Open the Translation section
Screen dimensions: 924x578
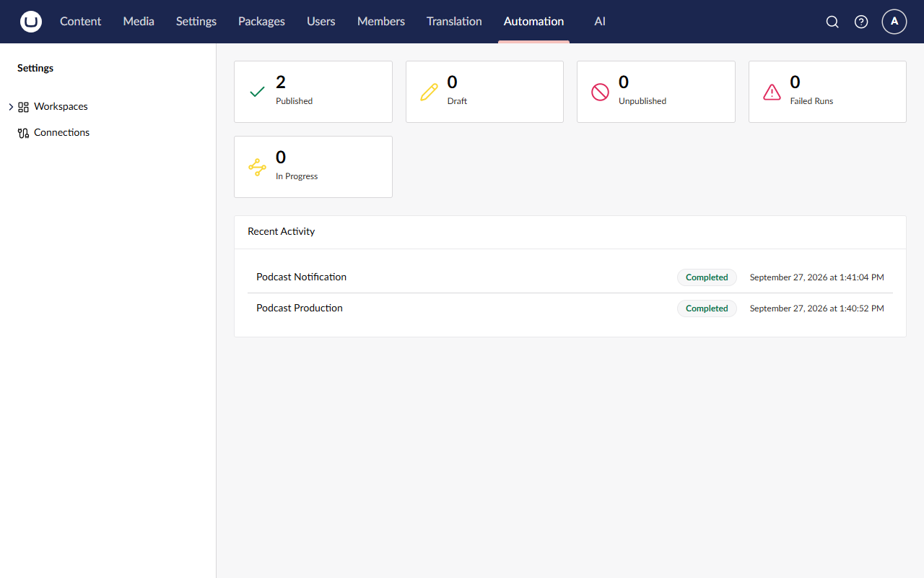tap(454, 22)
